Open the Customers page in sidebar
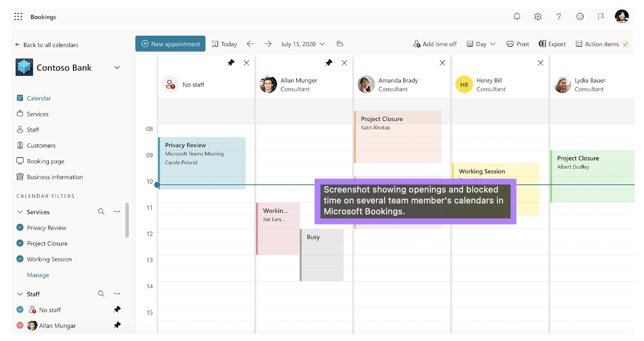Screen dimensions: 644x341 coord(41,146)
